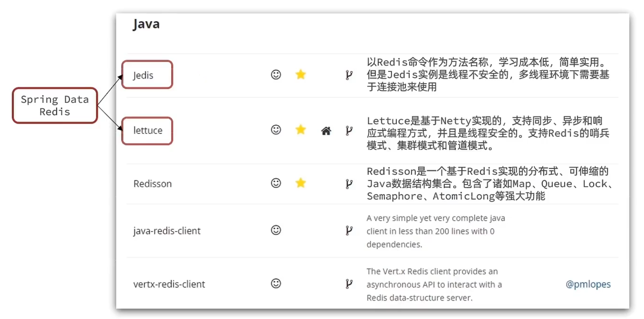Screen dimensions: 644x319
Task: Open the java-redis-client repository fork icon
Action: coord(349,231)
